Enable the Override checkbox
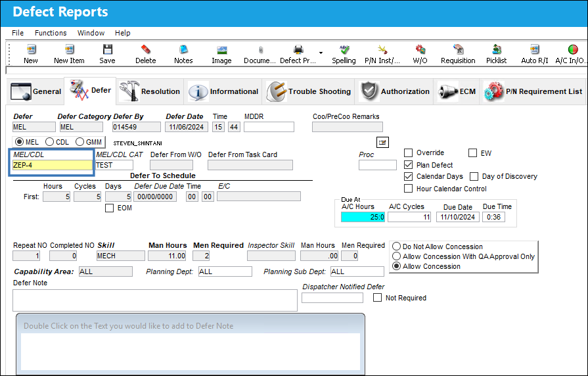The width and height of the screenshot is (588, 376). [x=409, y=153]
